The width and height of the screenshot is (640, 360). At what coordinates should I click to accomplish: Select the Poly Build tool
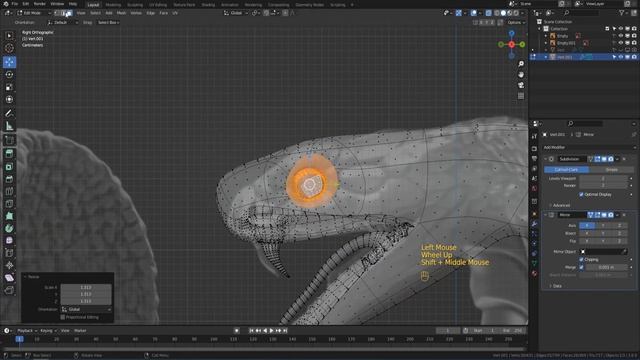point(9,216)
